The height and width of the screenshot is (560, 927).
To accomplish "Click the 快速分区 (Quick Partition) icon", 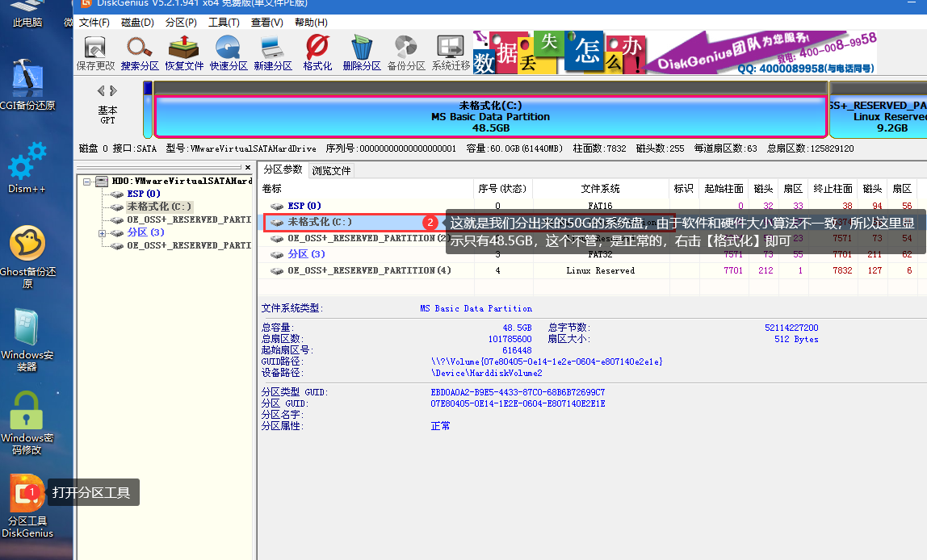I will point(229,52).
